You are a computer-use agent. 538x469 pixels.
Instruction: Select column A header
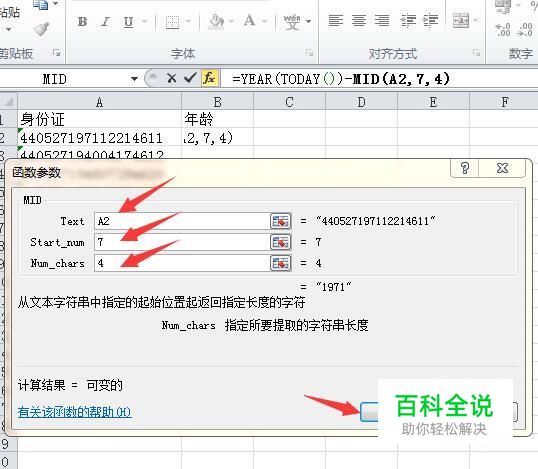click(x=100, y=102)
